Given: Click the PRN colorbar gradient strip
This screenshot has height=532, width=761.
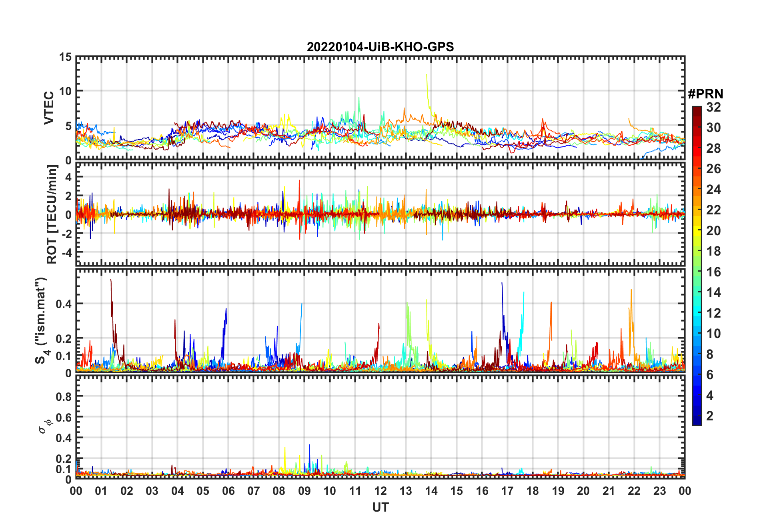Looking at the screenshot, I should click(697, 266).
